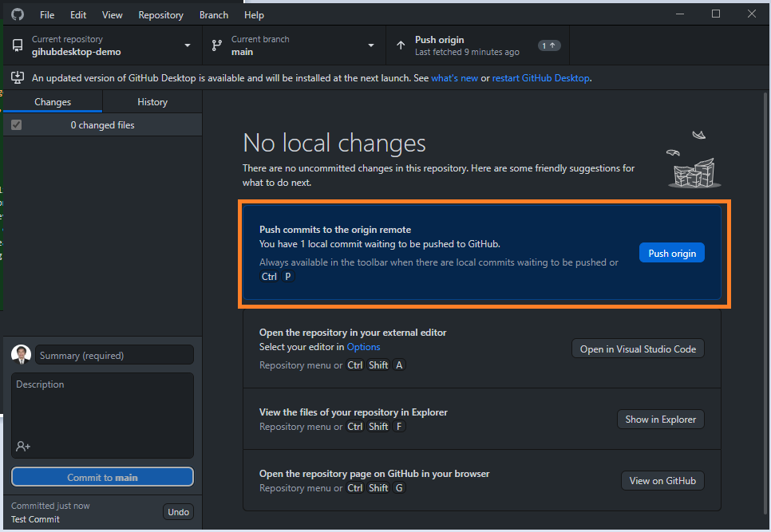Open the Edit menu
The width and height of the screenshot is (771, 532).
click(x=78, y=15)
